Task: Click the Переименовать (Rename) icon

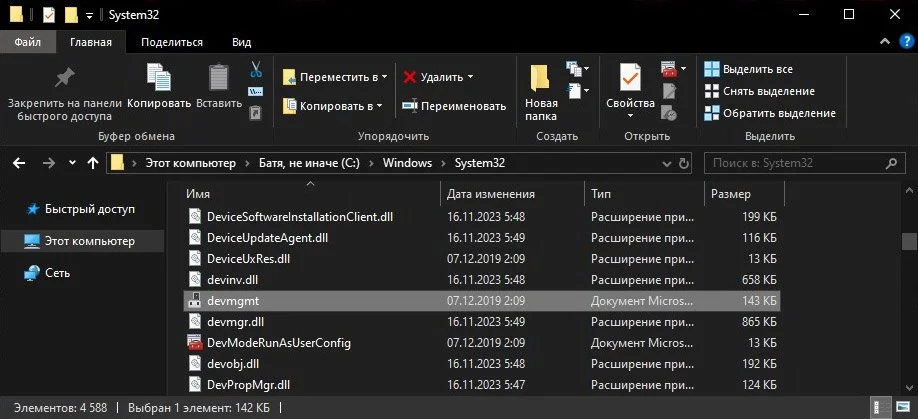Action: [410, 106]
